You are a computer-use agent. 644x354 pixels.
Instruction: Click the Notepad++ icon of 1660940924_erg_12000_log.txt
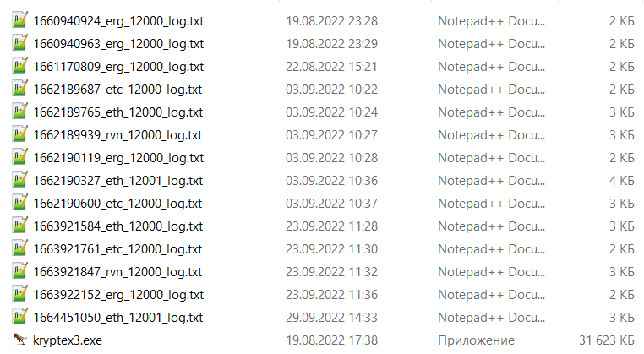pyautogui.click(x=19, y=20)
